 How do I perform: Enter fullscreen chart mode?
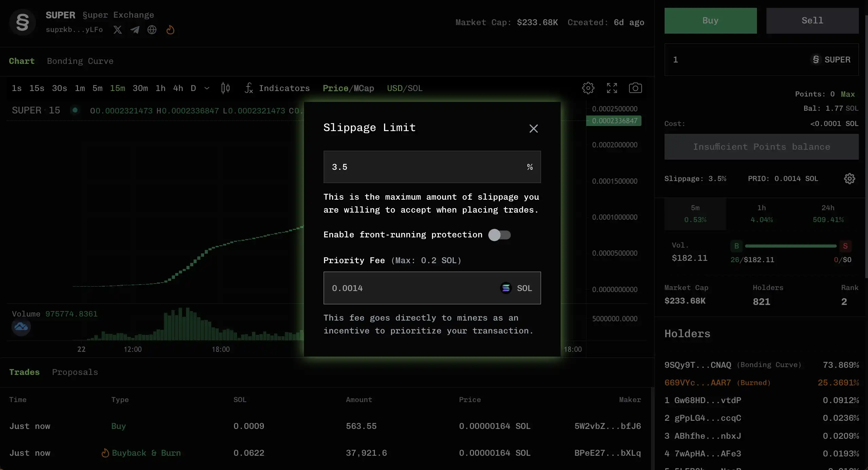click(612, 88)
